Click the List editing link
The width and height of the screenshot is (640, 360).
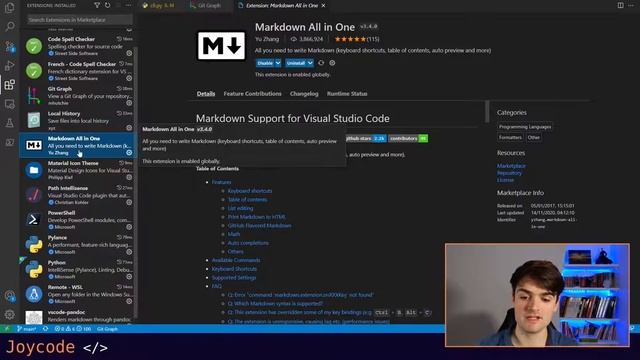click(240, 208)
